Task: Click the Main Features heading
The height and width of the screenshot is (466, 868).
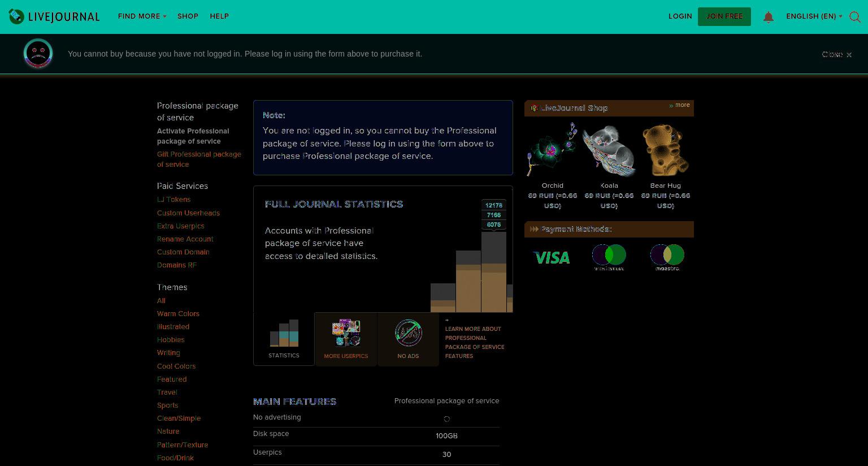Action: point(295,402)
